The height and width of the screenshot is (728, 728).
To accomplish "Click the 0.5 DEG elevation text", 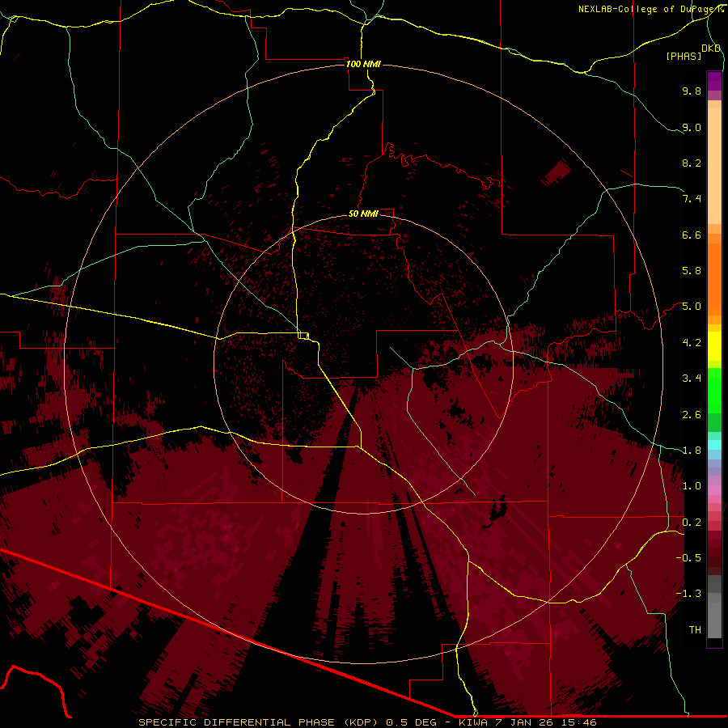I will (412, 722).
